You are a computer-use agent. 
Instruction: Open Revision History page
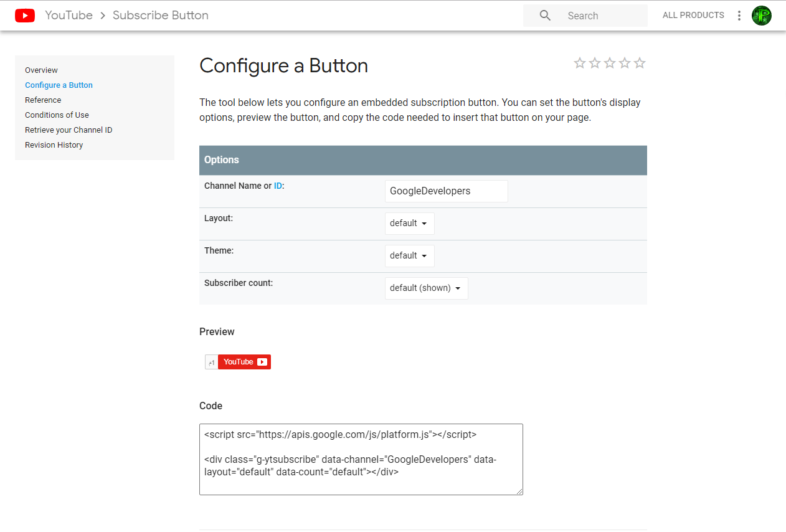pos(54,145)
